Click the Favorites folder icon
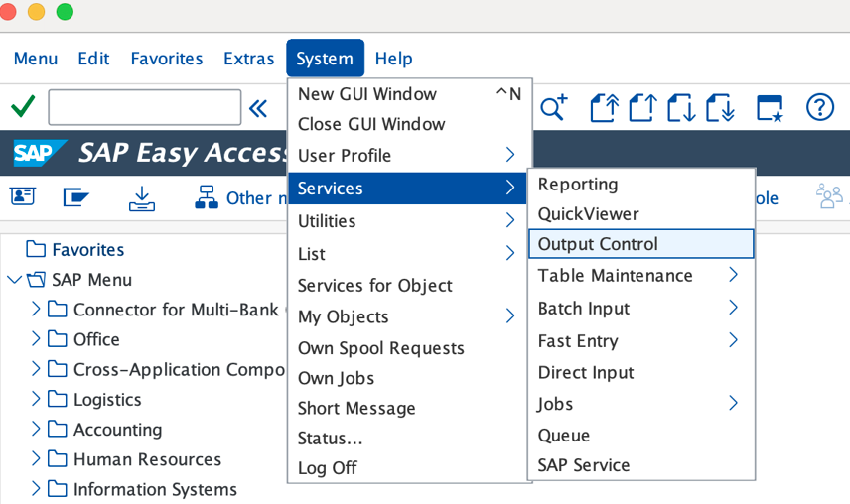The height and width of the screenshot is (504, 850). coord(36,249)
